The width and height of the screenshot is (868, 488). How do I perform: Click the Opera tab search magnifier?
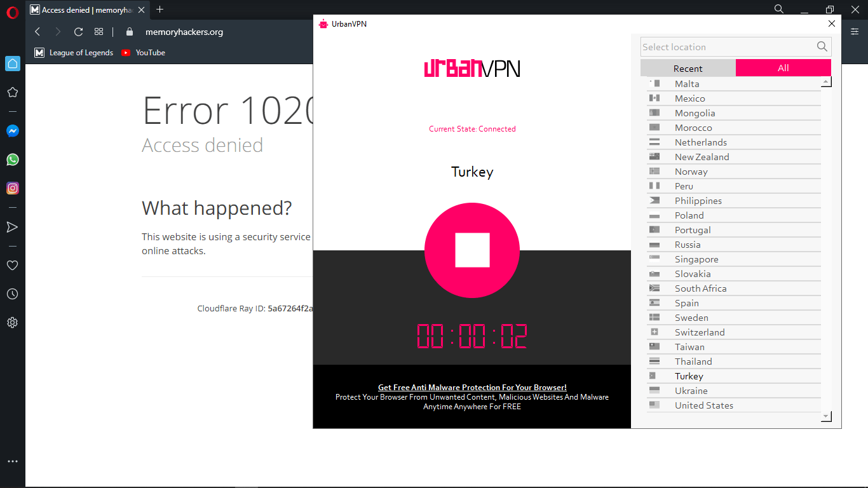pos(779,10)
